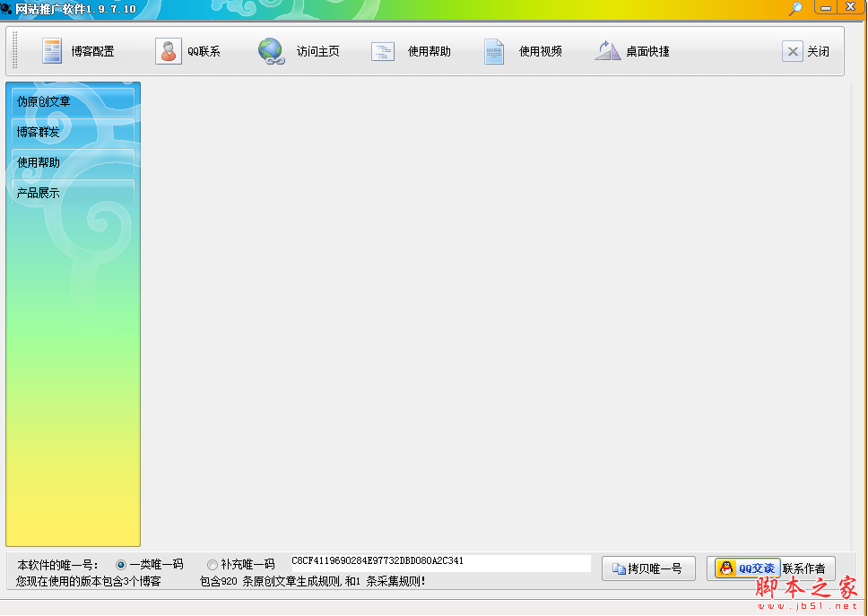The width and height of the screenshot is (868, 616).
Task: Minimize the window from title bar
Action: coord(825,7)
